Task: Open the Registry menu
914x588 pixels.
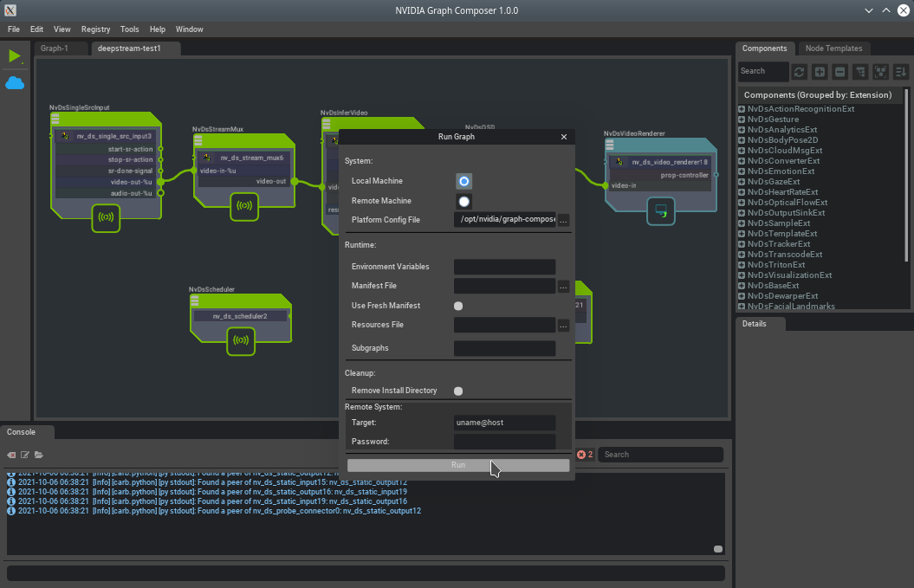Action: [x=95, y=29]
